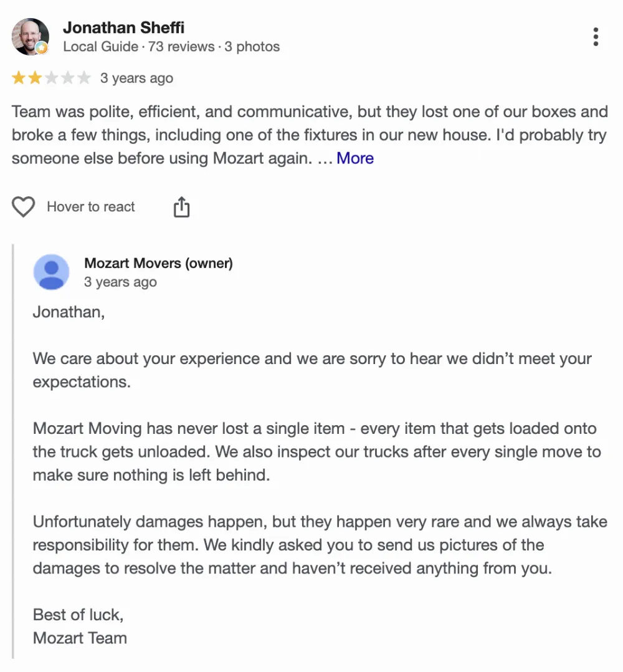Click the Mozart Movers owner avatar icon
623x672 pixels.
[51, 272]
